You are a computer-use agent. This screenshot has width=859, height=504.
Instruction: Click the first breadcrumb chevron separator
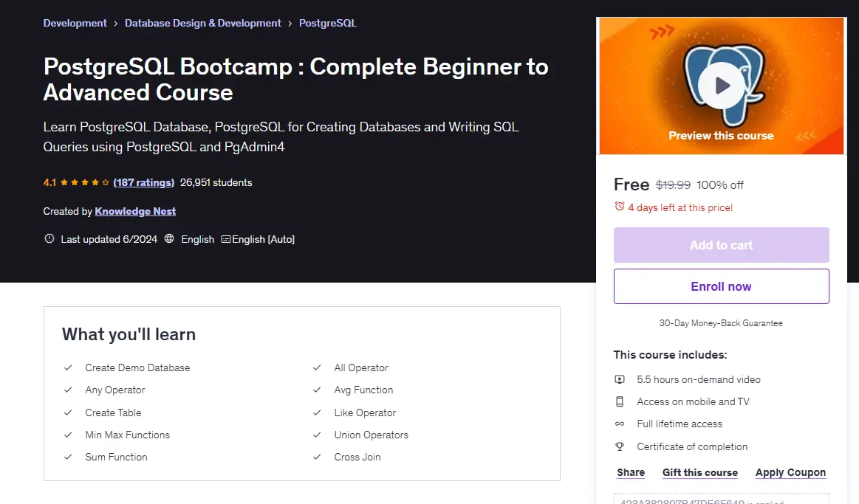pyautogui.click(x=116, y=24)
